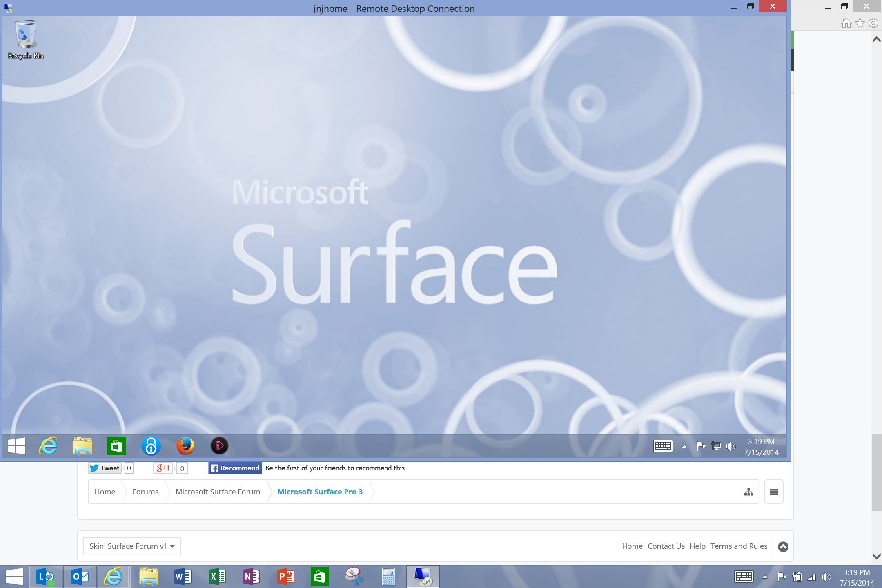Show hidden tray icons in remote session

(684, 446)
